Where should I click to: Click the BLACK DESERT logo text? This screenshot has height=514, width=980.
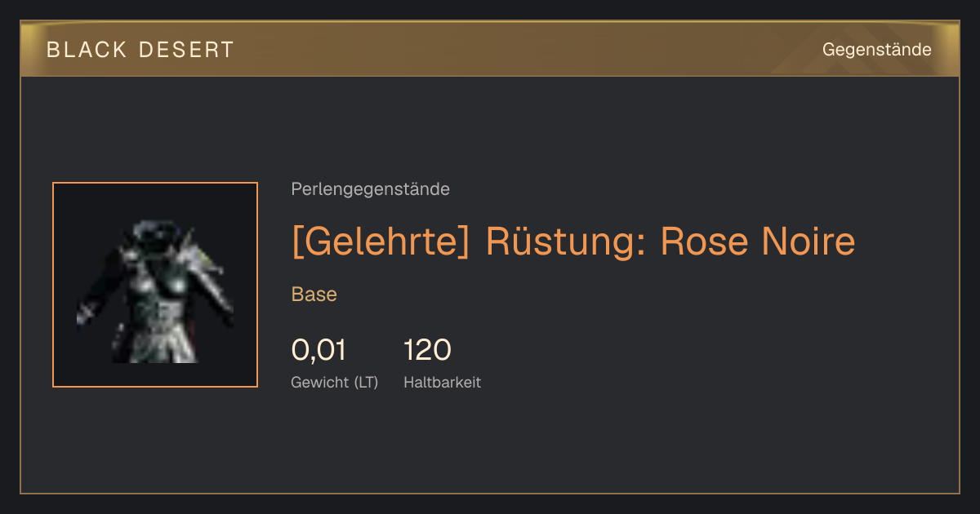[140, 50]
